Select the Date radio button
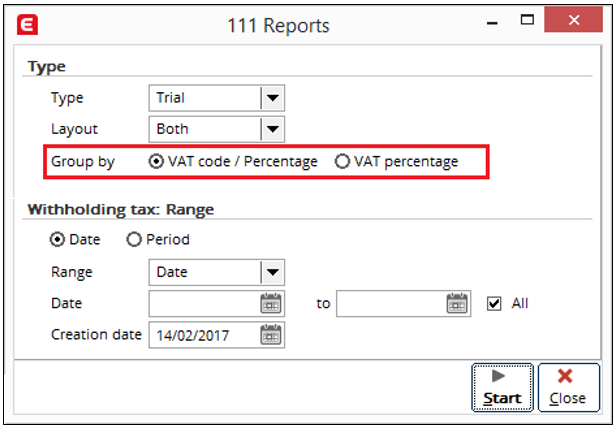The height and width of the screenshot is (428, 616). pos(57,239)
